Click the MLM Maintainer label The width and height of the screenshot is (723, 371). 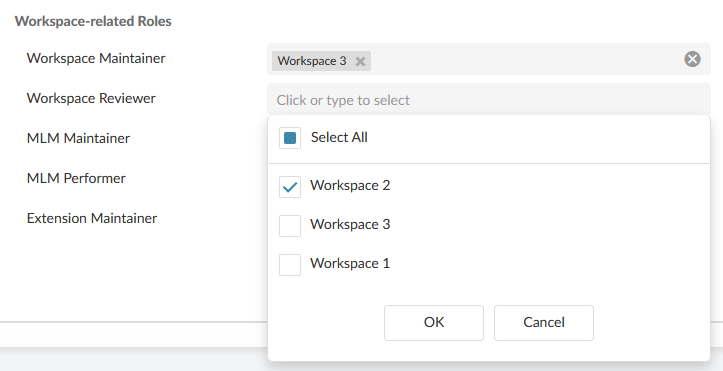click(78, 138)
